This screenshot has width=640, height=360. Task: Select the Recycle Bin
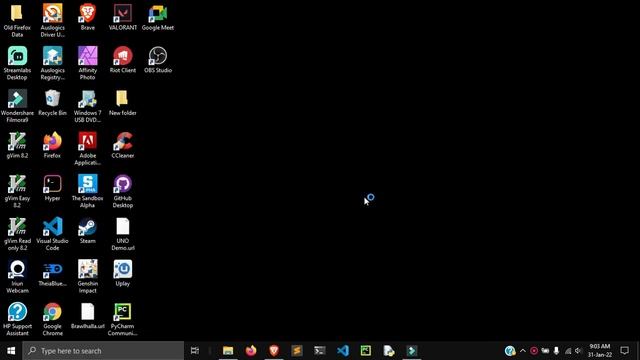tap(52, 102)
